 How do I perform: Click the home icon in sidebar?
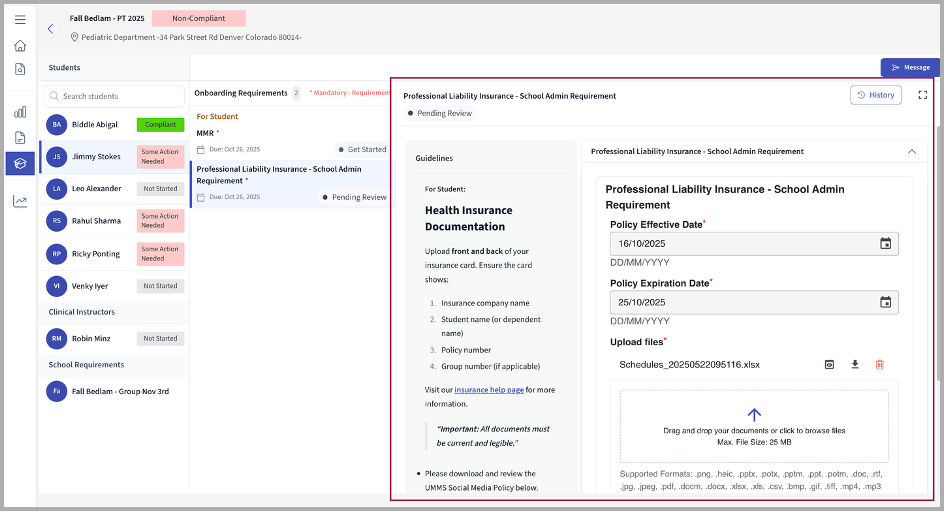(20, 45)
